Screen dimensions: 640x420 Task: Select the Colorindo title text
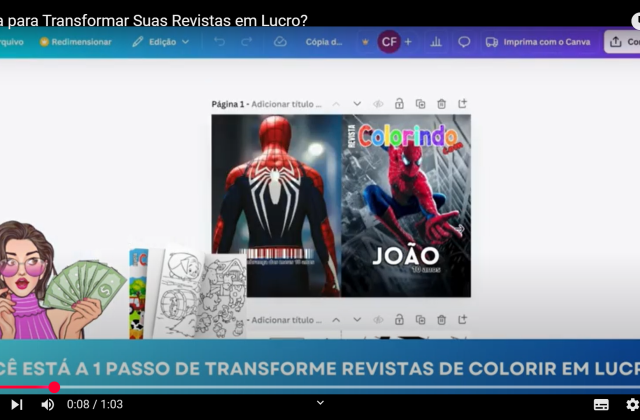tap(407, 136)
